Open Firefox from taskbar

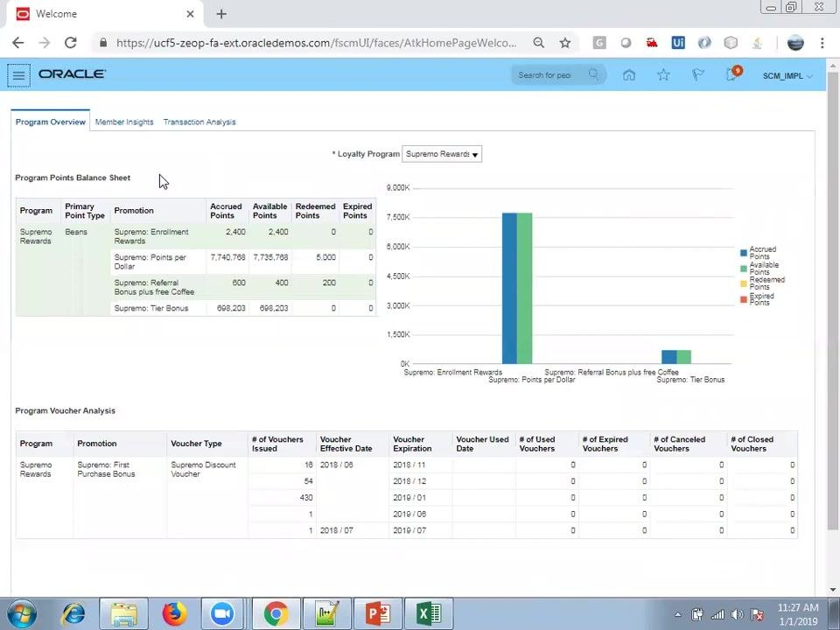(x=175, y=614)
